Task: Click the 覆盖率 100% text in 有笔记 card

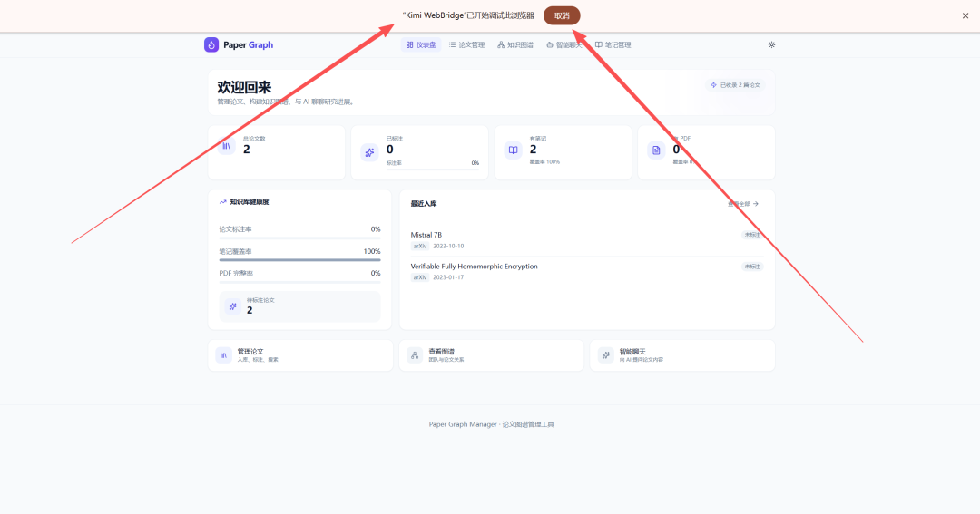Action: [x=545, y=161]
